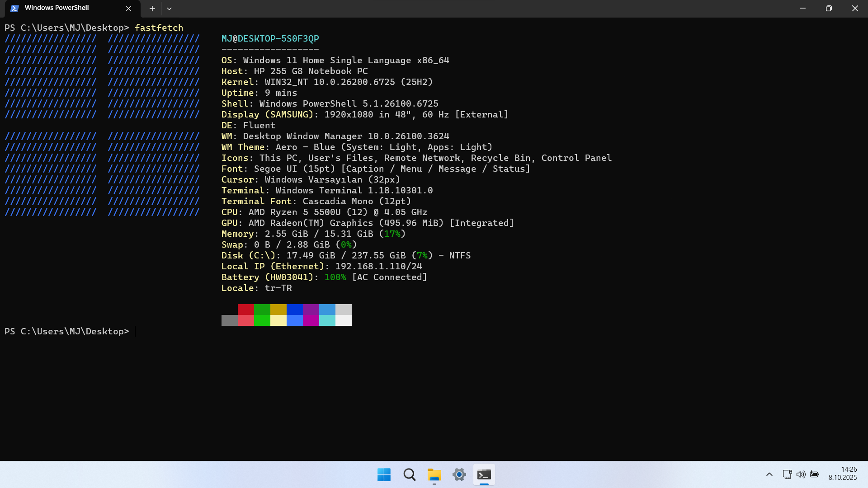The image size is (868, 488).
Task: Click the light gray color block
Action: [x=344, y=310]
